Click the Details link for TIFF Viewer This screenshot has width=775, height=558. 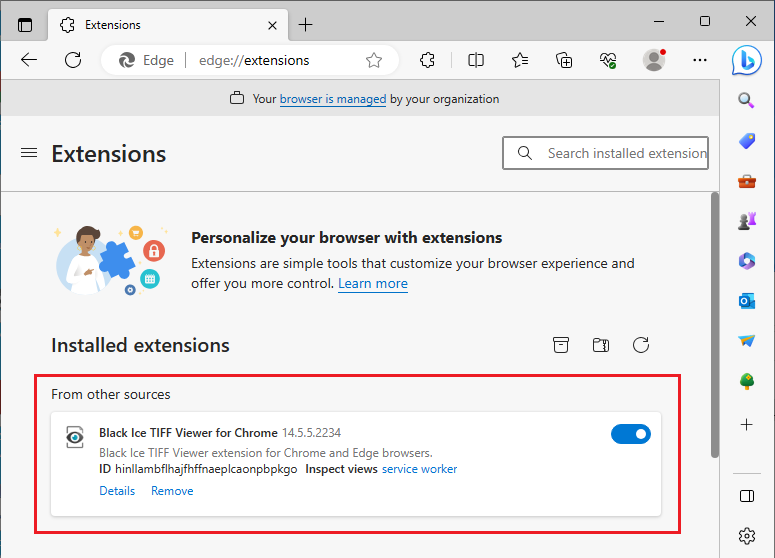[117, 491]
